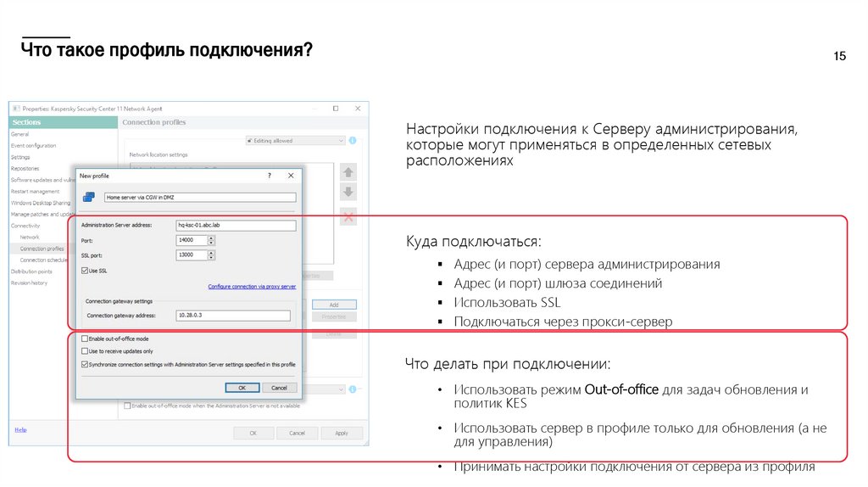
Task: Toggle the Use SSL checkbox
Action: pyautogui.click(x=85, y=271)
